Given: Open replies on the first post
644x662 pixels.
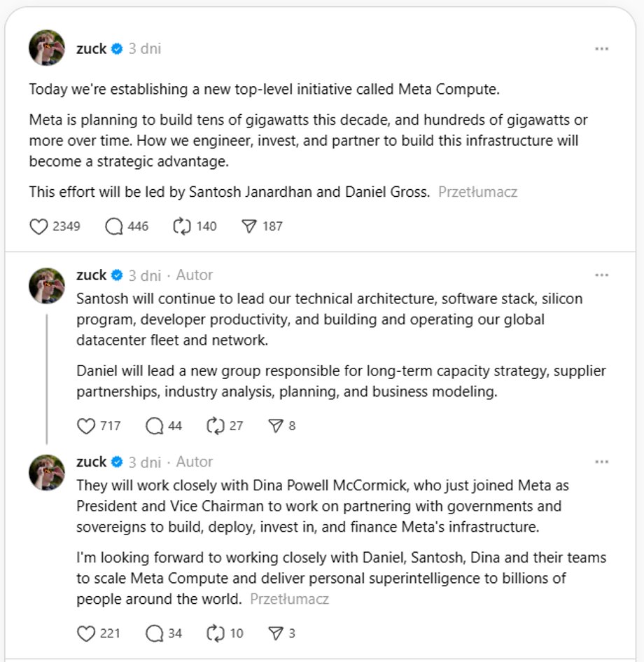Looking at the screenshot, I should (115, 226).
